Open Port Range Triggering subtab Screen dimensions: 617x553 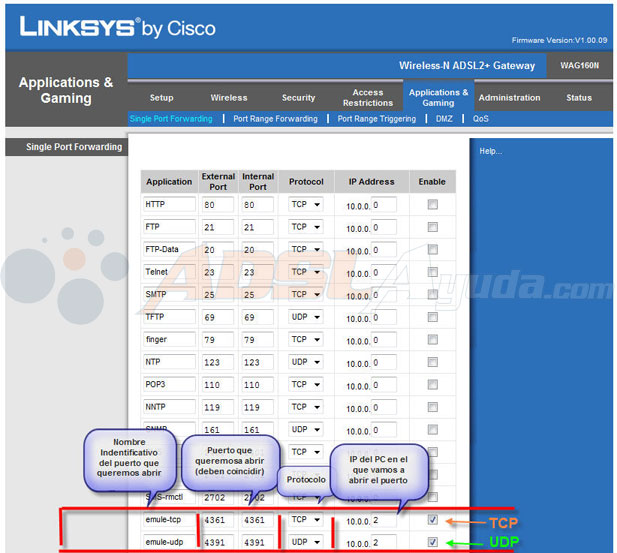pos(376,118)
